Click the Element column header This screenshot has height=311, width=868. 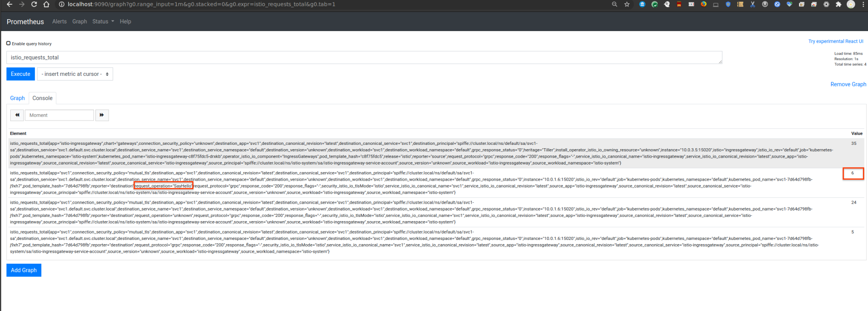click(18, 133)
